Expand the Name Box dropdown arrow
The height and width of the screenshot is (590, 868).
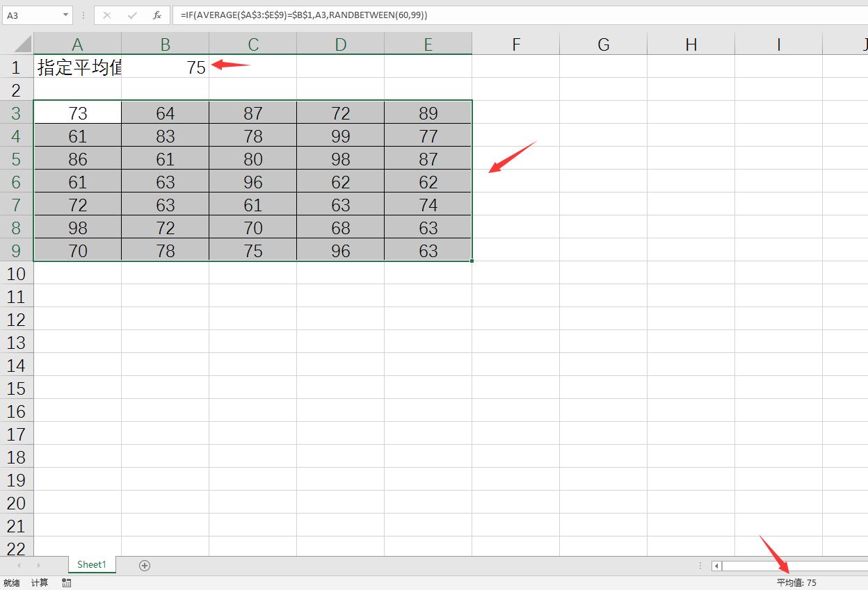click(x=66, y=15)
